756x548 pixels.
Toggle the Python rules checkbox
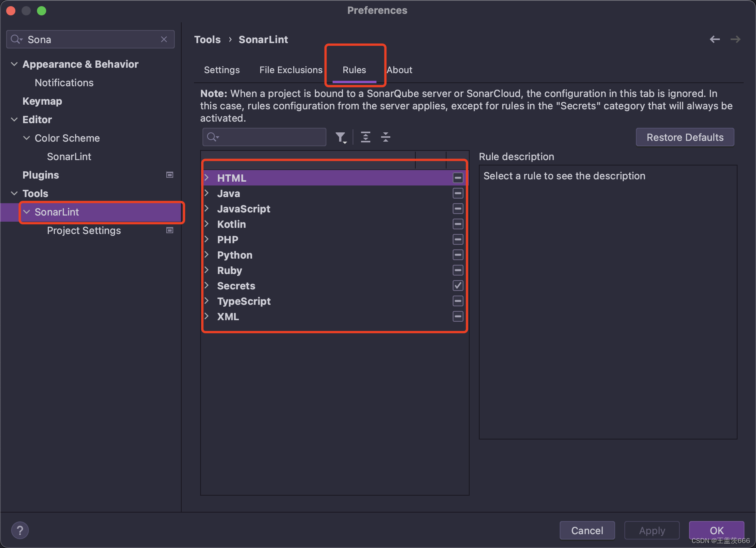tap(458, 255)
